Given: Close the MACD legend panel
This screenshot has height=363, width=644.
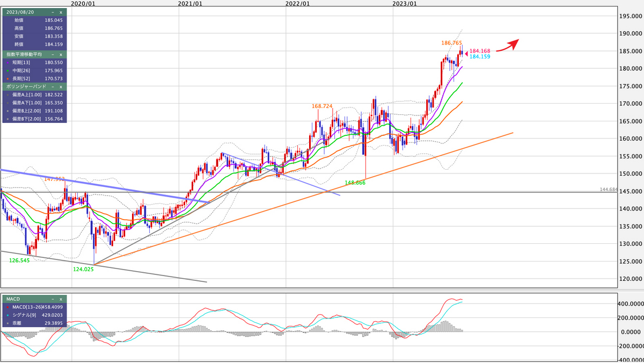Looking at the screenshot, I should (x=61, y=299).
